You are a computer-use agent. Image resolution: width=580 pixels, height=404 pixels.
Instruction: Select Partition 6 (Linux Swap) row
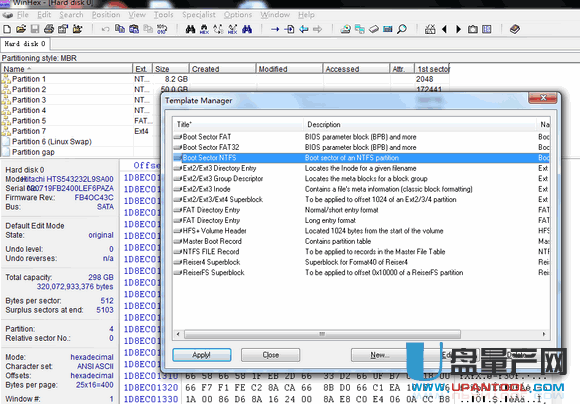click(x=81, y=142)
